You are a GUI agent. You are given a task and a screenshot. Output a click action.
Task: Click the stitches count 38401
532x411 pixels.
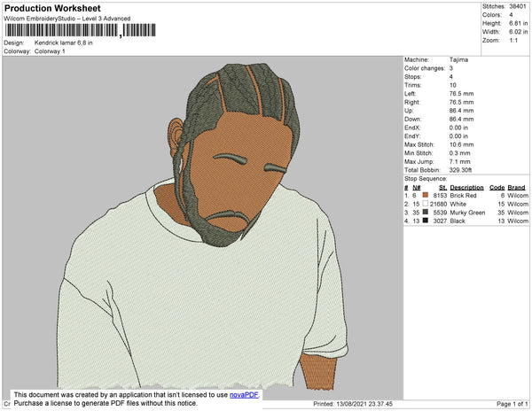pyautogui.click(x=518, y=6)
